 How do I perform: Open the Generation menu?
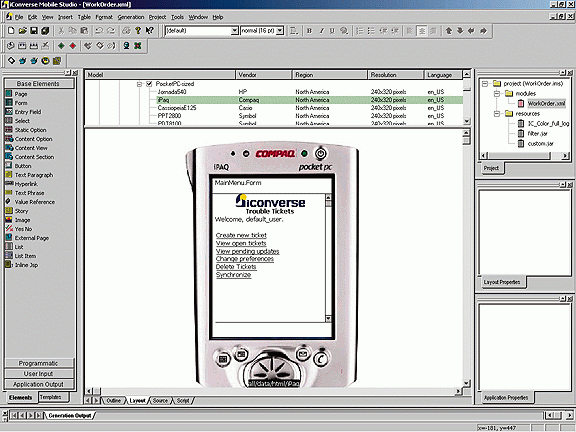(x=131, y=17)
